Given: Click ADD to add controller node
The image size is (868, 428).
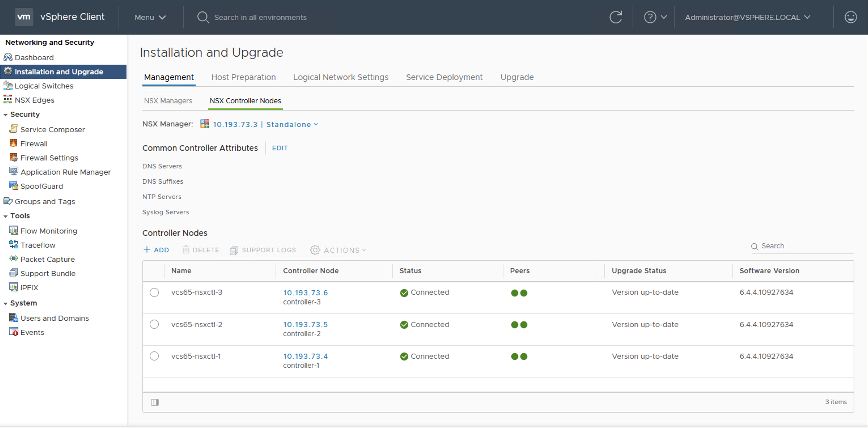Looking at the screenshot, I should (x=156, y=250).
